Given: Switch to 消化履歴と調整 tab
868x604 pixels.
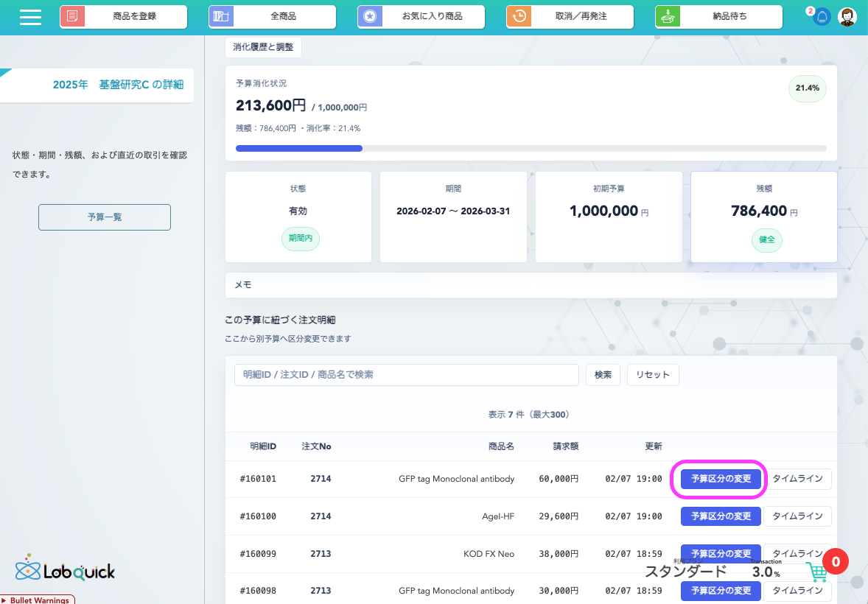Looking at the screenshot, I should [263, 47].
